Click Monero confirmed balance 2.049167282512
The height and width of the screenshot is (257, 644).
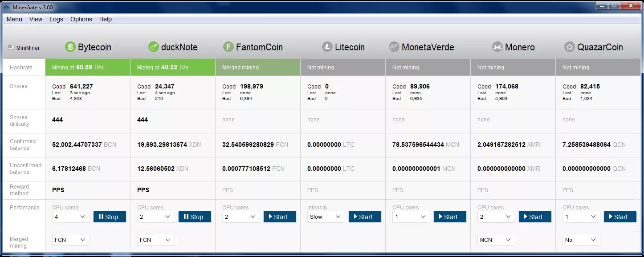point(501,145)
